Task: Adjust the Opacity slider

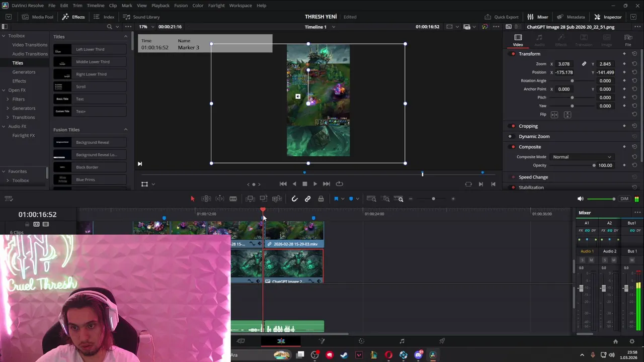Action: (573, 165)
